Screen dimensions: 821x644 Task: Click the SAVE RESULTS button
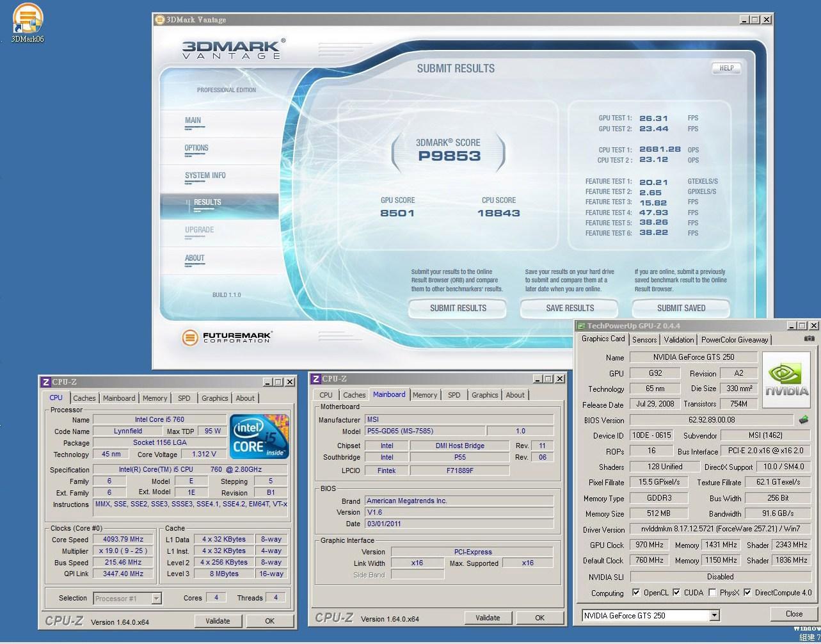pos(570,309)
